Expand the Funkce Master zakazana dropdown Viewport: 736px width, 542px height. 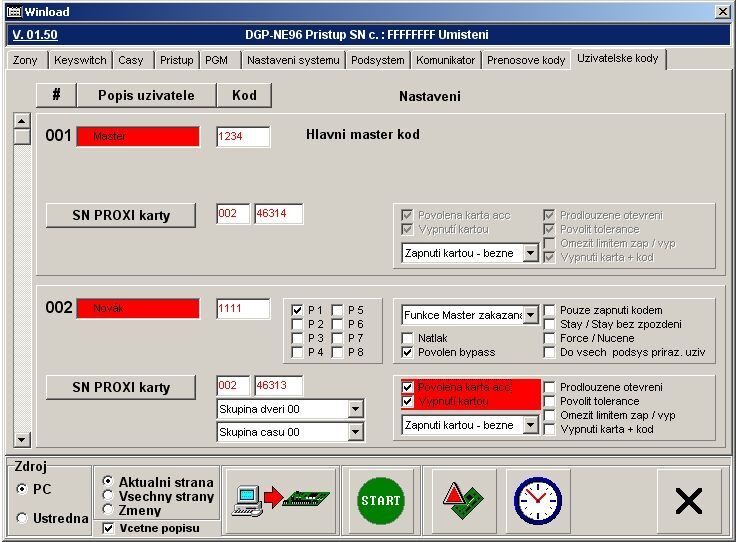click(530, 315)
